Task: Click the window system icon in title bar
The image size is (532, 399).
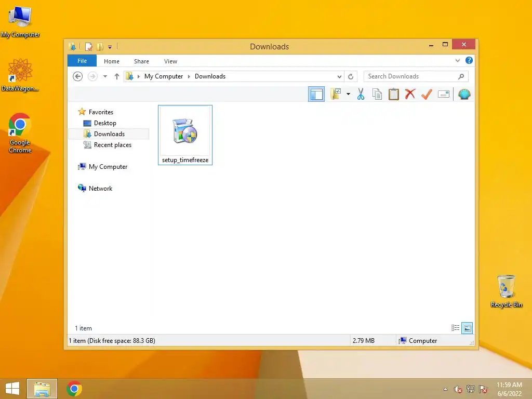Action: coord(72,46)
